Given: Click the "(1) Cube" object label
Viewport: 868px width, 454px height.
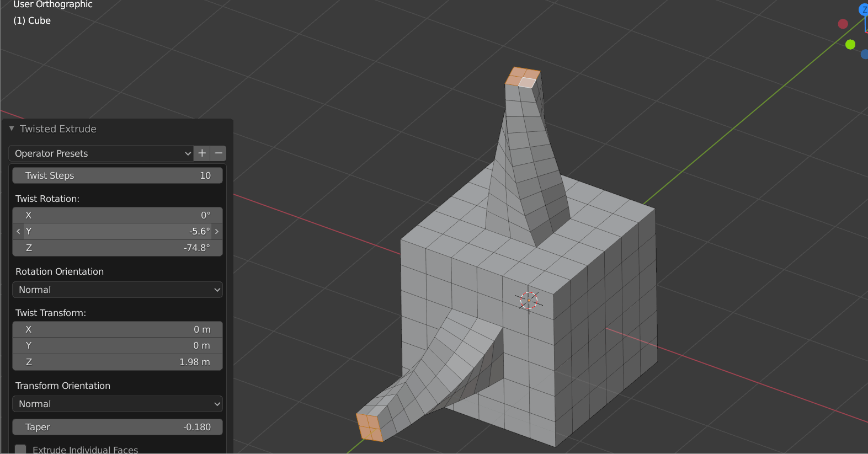Looking at the screenshot, I should click(x=32, y=20).
